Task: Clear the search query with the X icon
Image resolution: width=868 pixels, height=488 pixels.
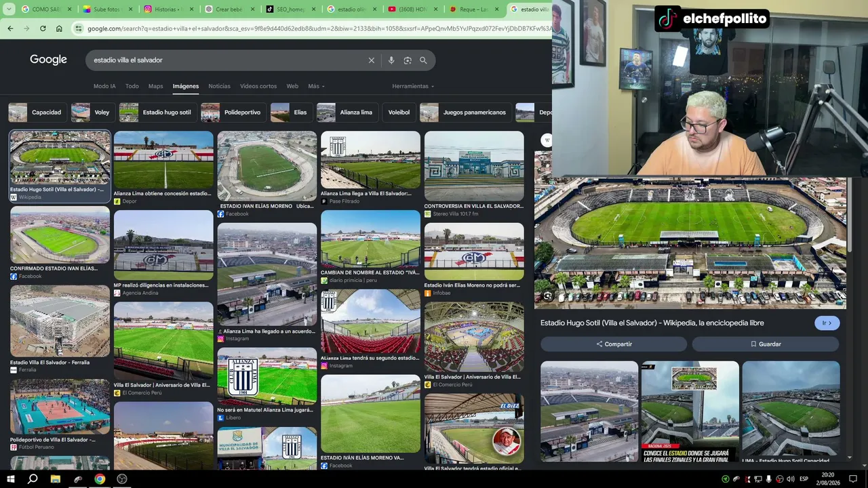Action: 372,60
